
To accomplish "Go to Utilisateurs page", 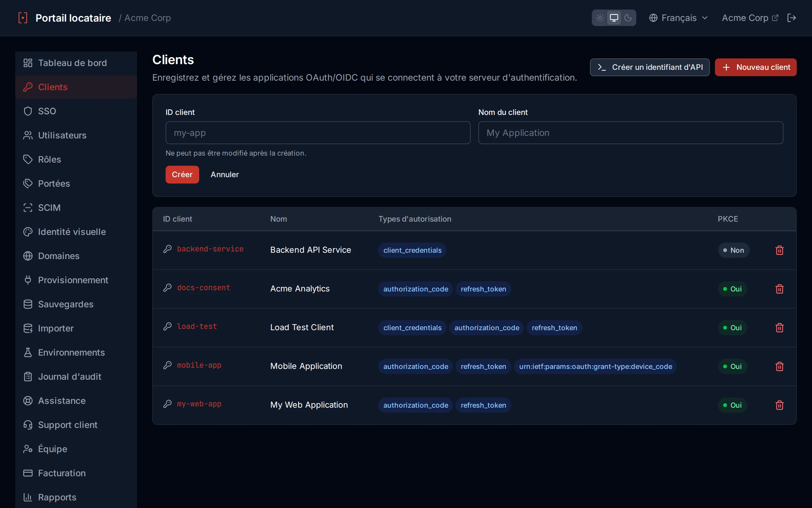I will [76, 135].
